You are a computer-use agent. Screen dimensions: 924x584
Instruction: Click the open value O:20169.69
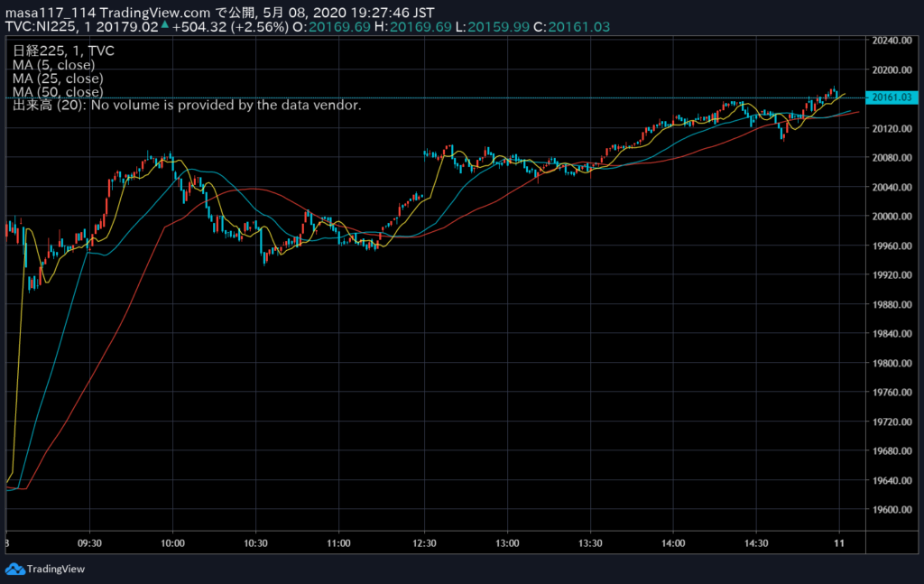332,27
